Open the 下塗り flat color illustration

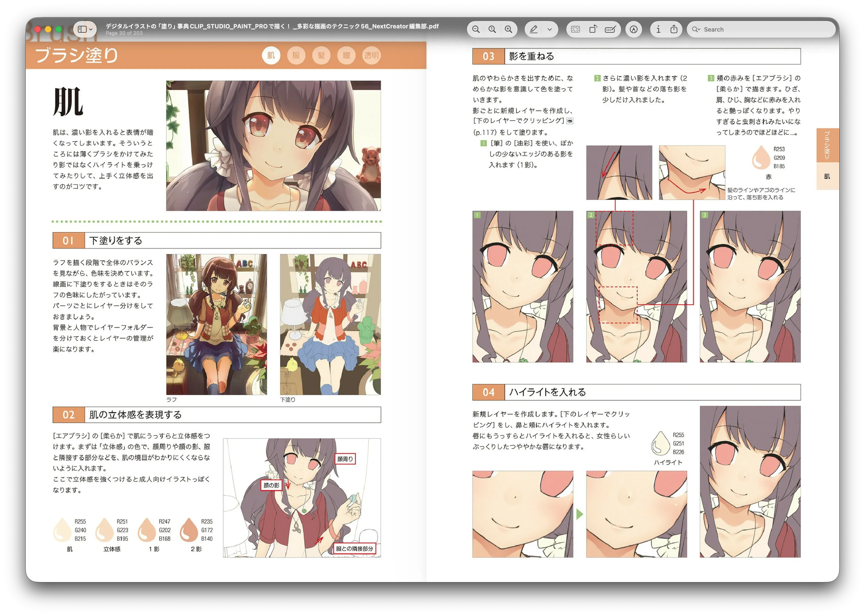[x=330, y=324]
